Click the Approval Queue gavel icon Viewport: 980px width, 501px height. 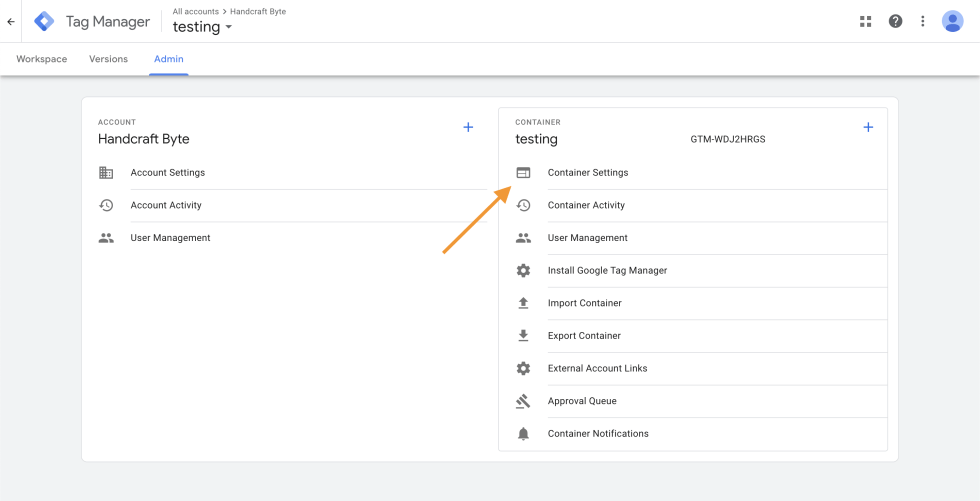[523, 401]
